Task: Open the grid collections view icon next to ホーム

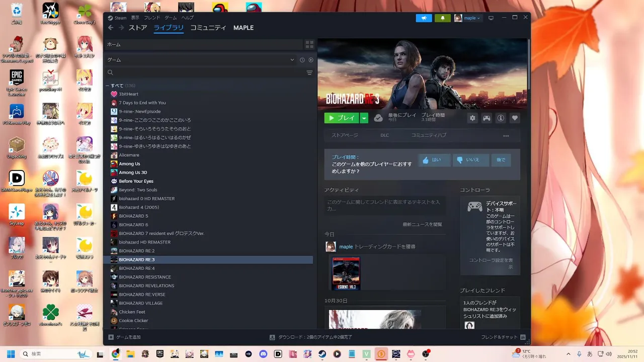Action: coord(309,44)
